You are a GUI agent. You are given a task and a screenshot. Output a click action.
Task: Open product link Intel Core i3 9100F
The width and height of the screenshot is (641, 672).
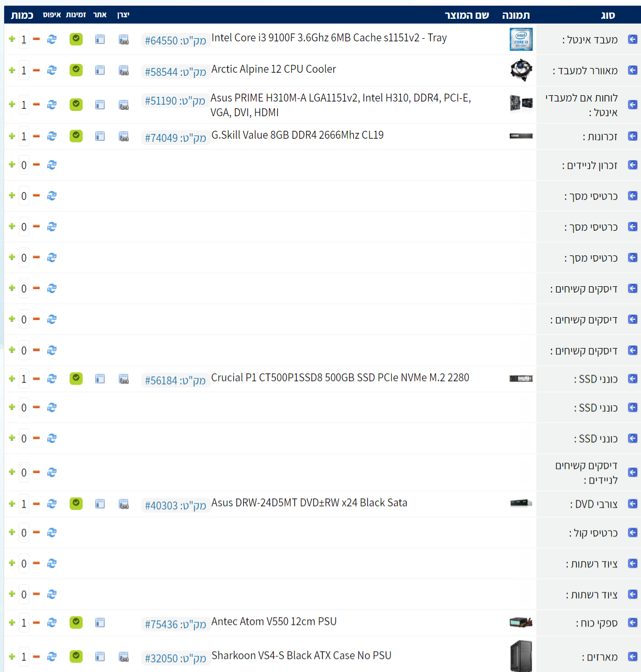329,38
